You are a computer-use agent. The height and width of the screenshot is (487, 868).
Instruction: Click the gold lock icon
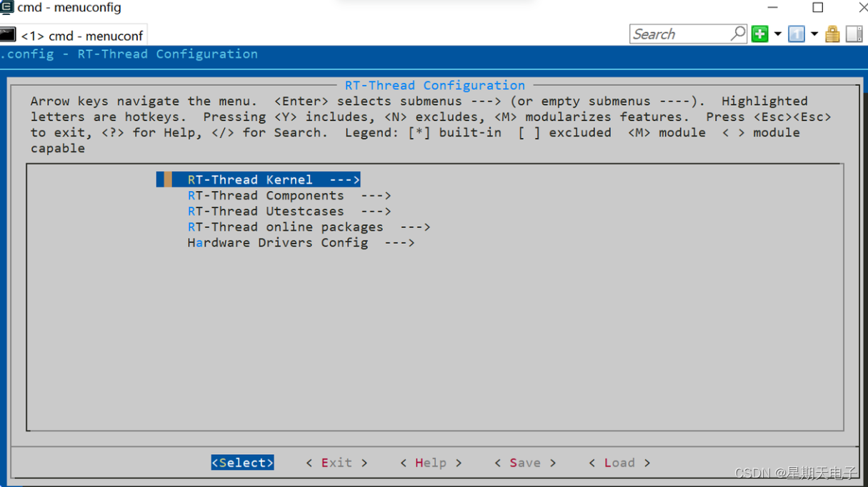click(x=832, y=34)
